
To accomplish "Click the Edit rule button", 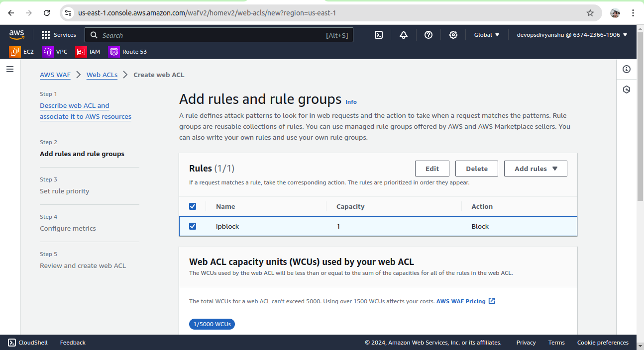I will (432, 169).
